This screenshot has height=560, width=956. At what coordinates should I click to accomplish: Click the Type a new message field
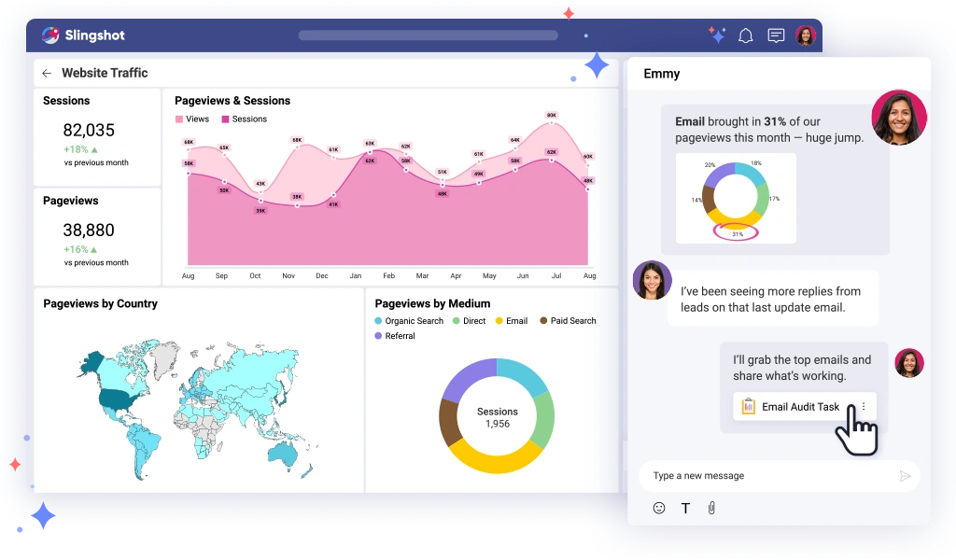tap(766, 476)
